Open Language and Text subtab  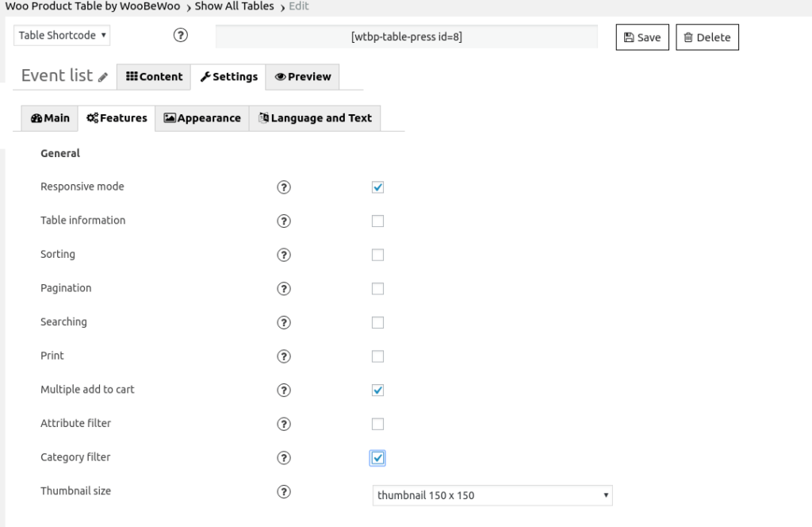click(x=315, y=118)
